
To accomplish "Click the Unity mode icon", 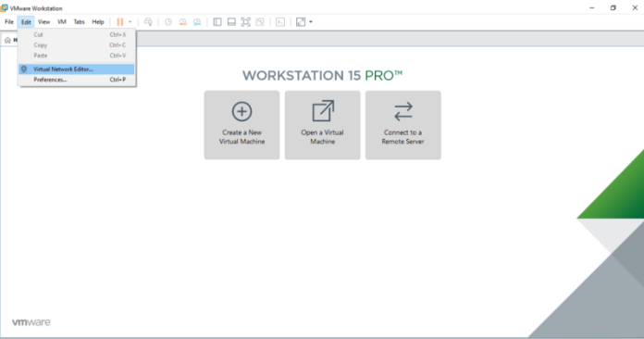I will pos(260,22).
